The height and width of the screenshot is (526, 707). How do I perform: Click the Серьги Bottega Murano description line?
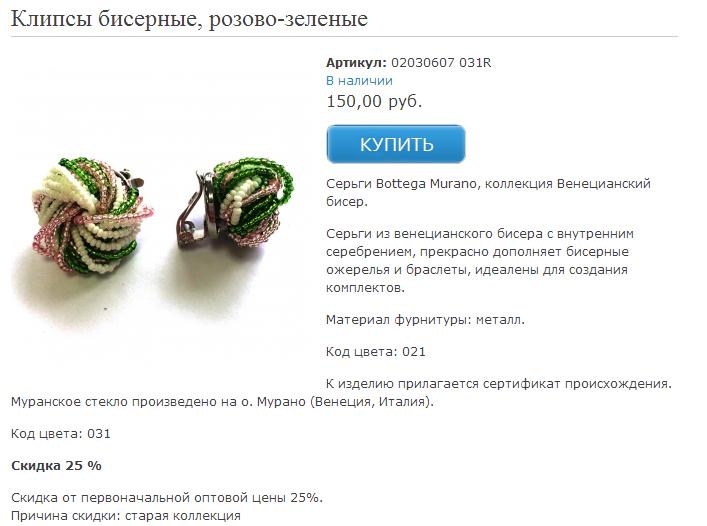[488, 192]
